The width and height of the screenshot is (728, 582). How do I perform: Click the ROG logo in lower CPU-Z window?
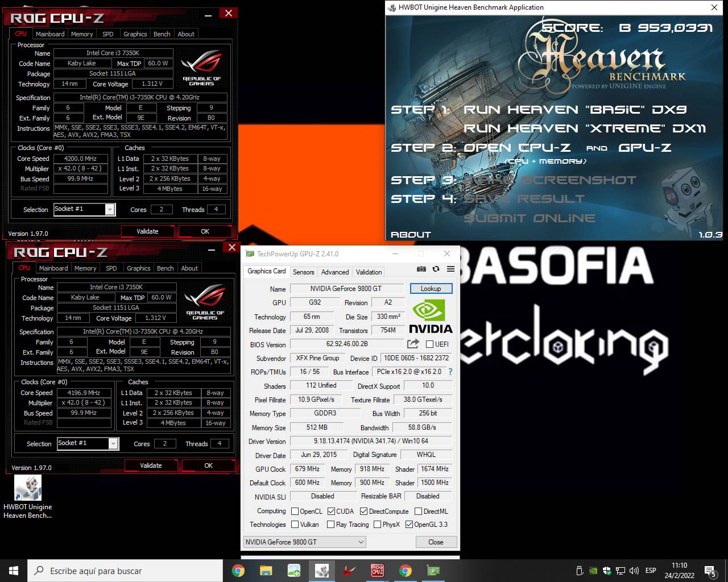[x=205, y=302]
